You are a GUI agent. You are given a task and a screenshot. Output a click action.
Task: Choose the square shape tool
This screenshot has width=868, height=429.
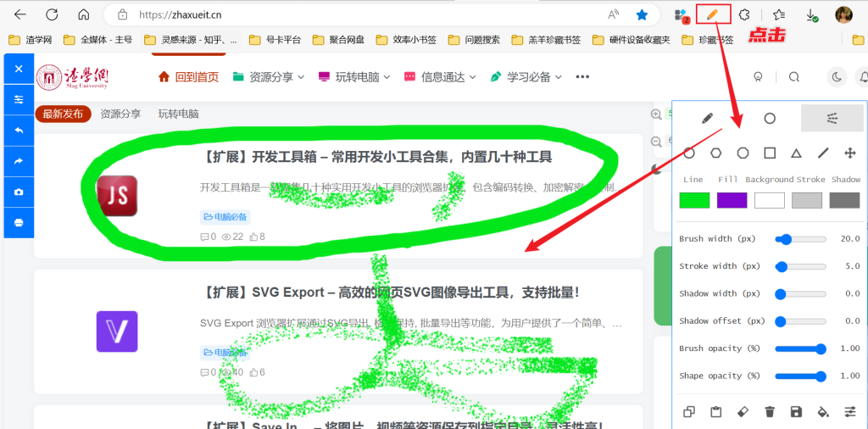[770, 153]
